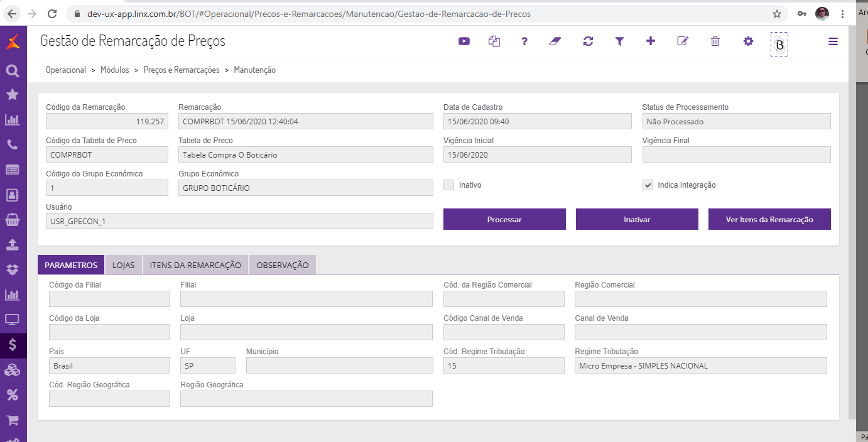The height and width of the screenshot is (442, 868).
Task: Click the Regime Tributação field
Action: [x=701, y=365]
